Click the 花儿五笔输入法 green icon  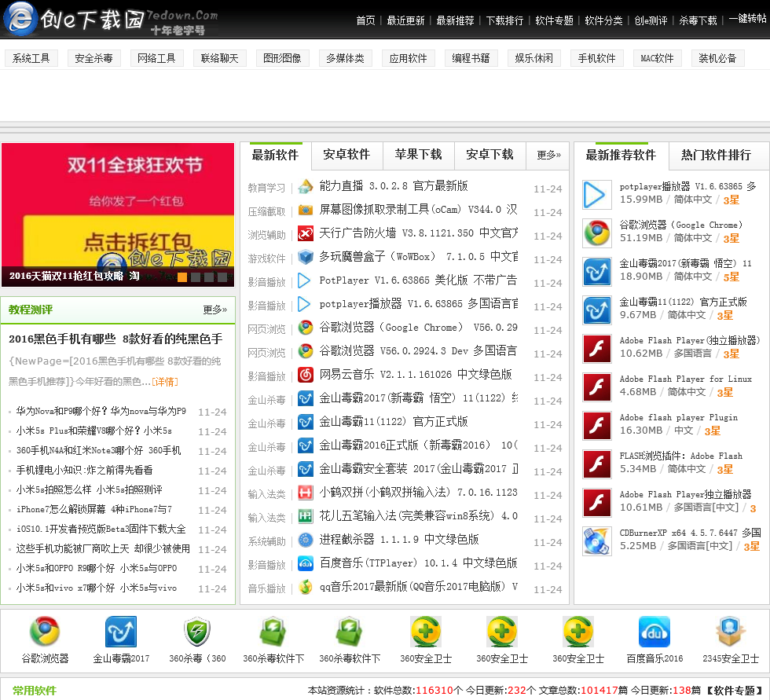coord(306,516)
